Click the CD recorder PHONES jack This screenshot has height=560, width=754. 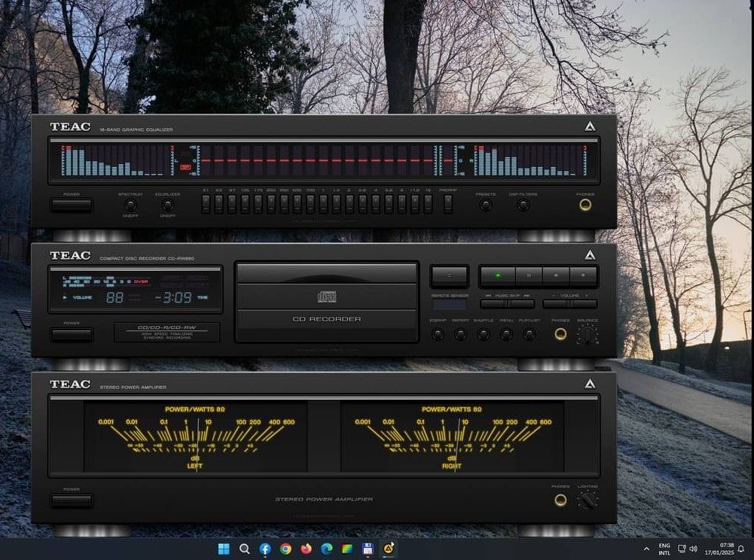(560, 334)
